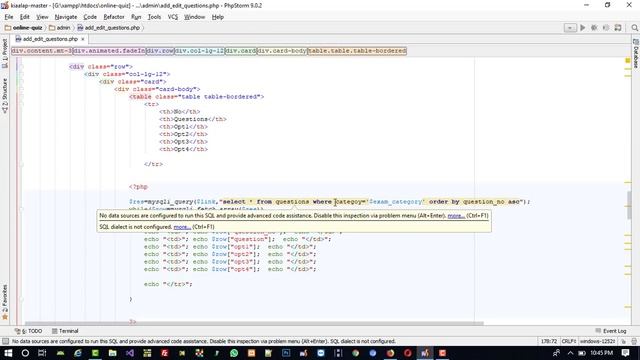Open Task View in the taskbar
This screenshot has height=360, width=640.
pyautogui.click(x=42, y=353)
